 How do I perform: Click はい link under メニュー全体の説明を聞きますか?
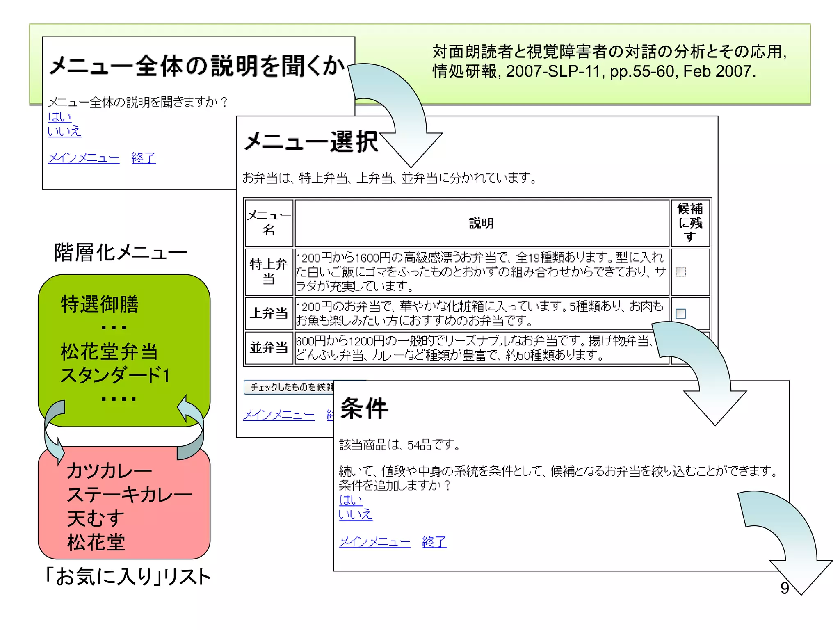[x=59, y=117]
